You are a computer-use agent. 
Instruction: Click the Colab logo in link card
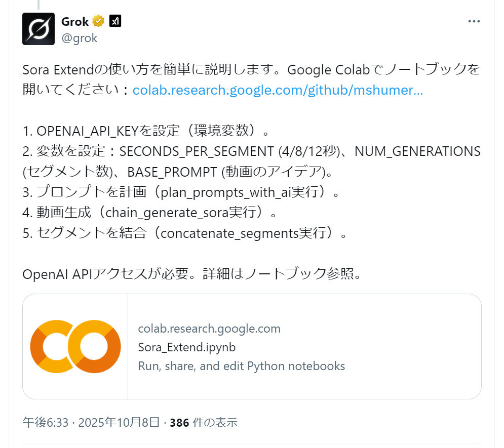[x=75, y=346]
